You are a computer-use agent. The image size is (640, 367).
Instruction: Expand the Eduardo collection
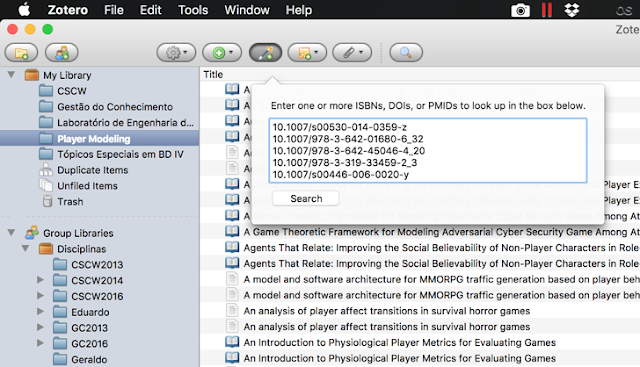coord(40,311)
